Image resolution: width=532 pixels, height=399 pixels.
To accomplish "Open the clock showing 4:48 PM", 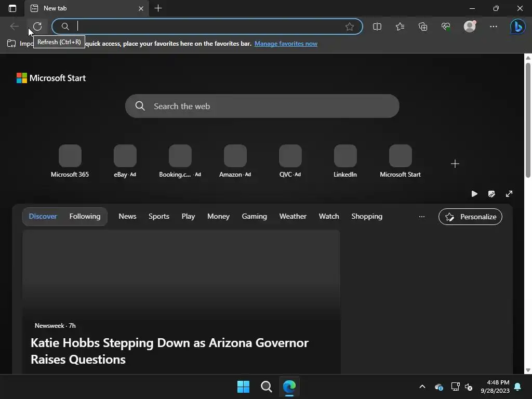I will coord(495,387).
